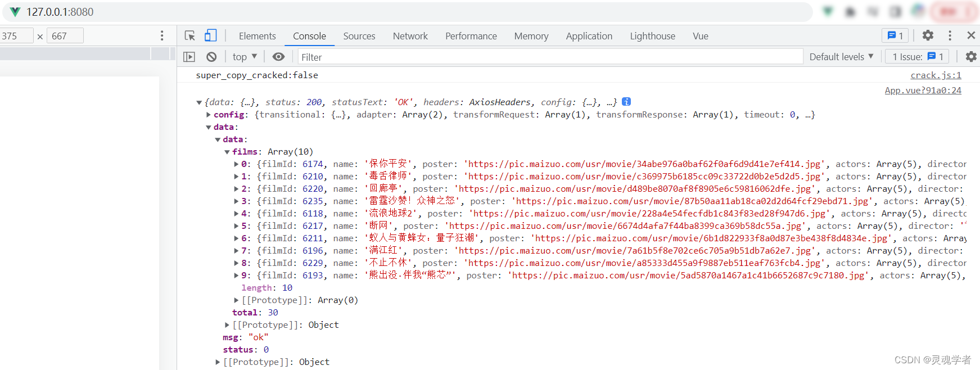
Task: Toggle the device toolbar icon
Action: coord(210,36)
